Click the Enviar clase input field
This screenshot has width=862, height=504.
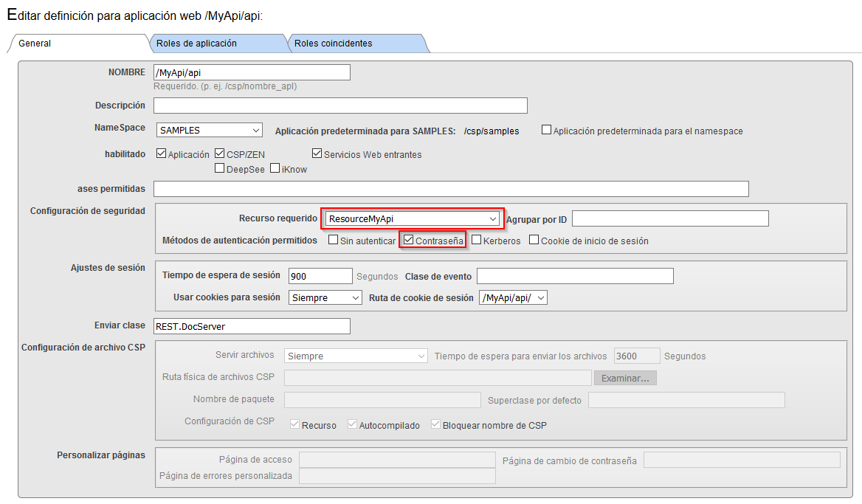252,326
